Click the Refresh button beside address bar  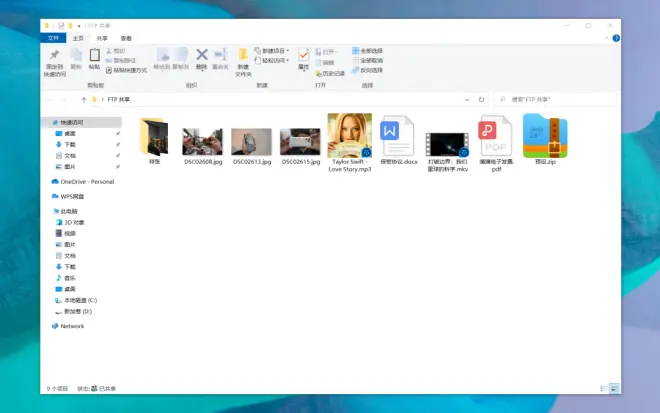click(482, 100)
